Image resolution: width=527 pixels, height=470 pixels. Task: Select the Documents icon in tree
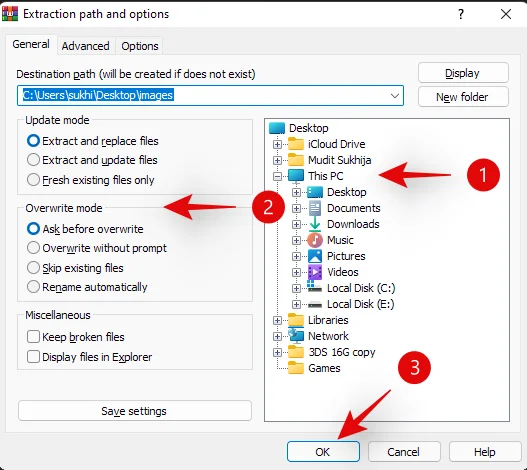point(315,208)
